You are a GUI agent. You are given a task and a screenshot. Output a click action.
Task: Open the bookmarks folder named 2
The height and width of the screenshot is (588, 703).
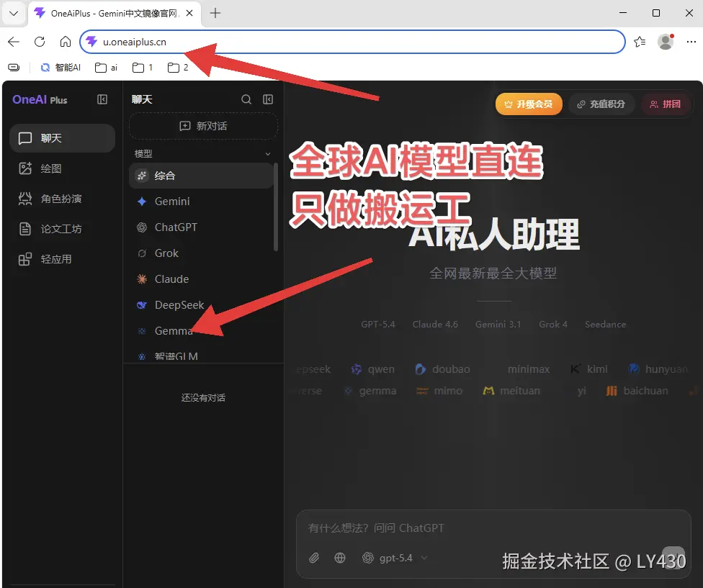click(x=177, y=67)
